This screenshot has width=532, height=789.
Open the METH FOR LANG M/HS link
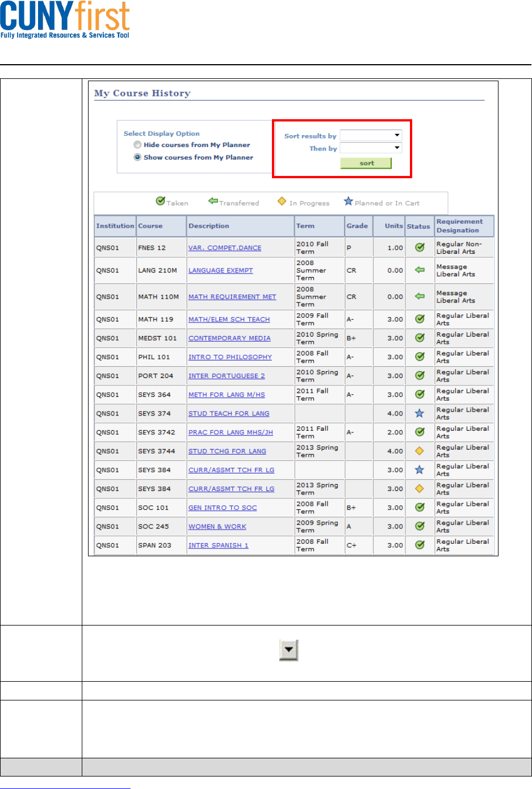point(227,394)
